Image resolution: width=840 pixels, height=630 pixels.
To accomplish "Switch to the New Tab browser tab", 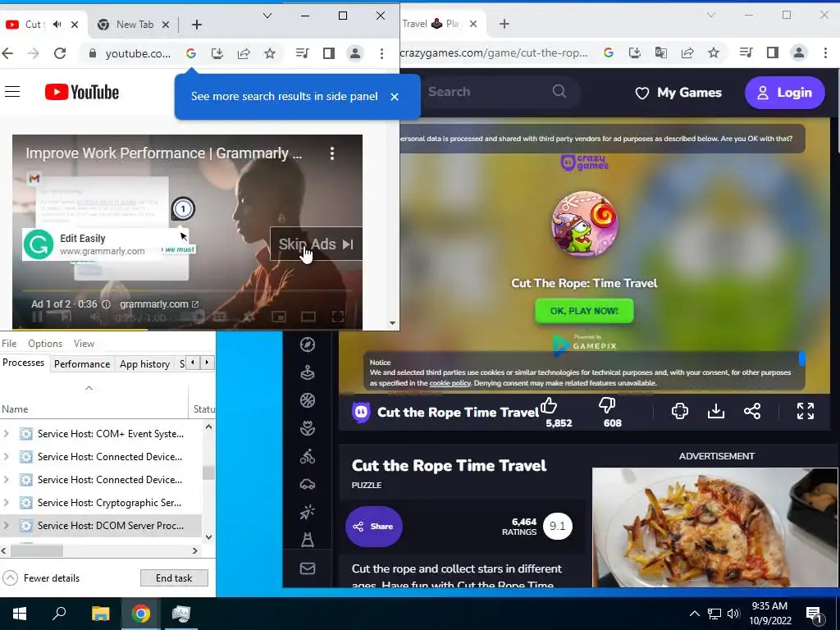I will click(135, 25).
